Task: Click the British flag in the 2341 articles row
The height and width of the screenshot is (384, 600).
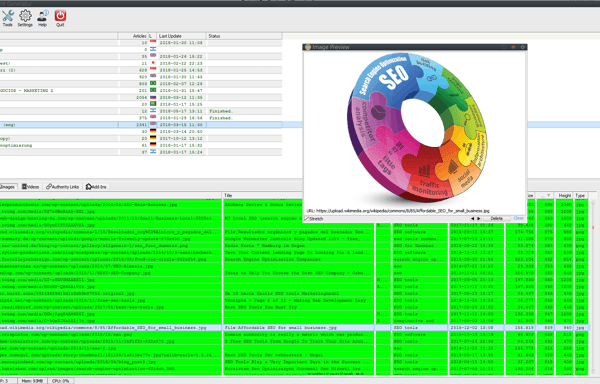Action: (153, 124)
